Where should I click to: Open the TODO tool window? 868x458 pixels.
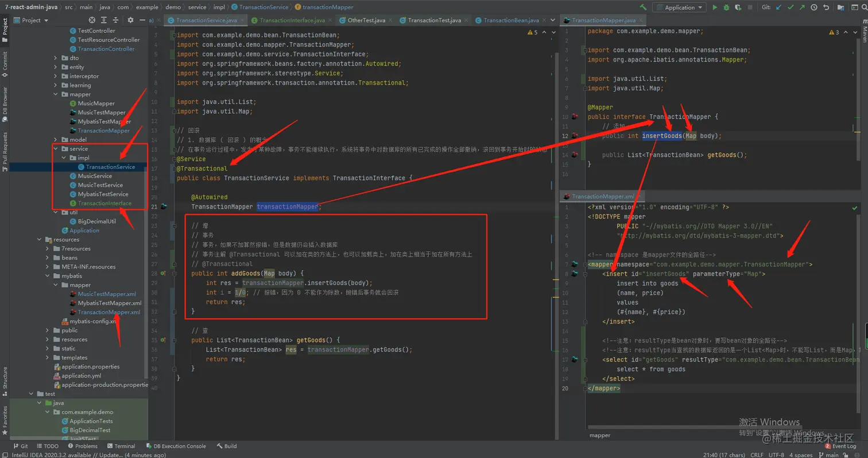click(x=47, y=446)
